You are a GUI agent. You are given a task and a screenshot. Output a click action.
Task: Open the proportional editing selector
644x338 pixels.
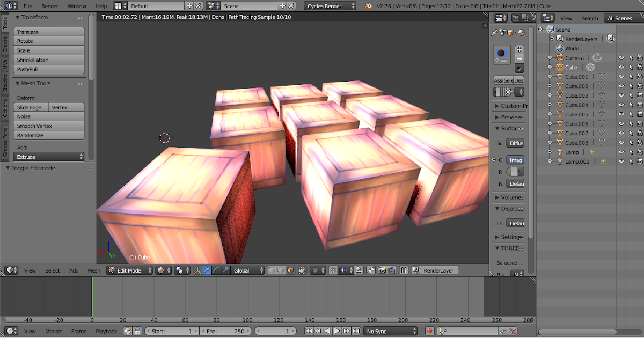(318, 270)
